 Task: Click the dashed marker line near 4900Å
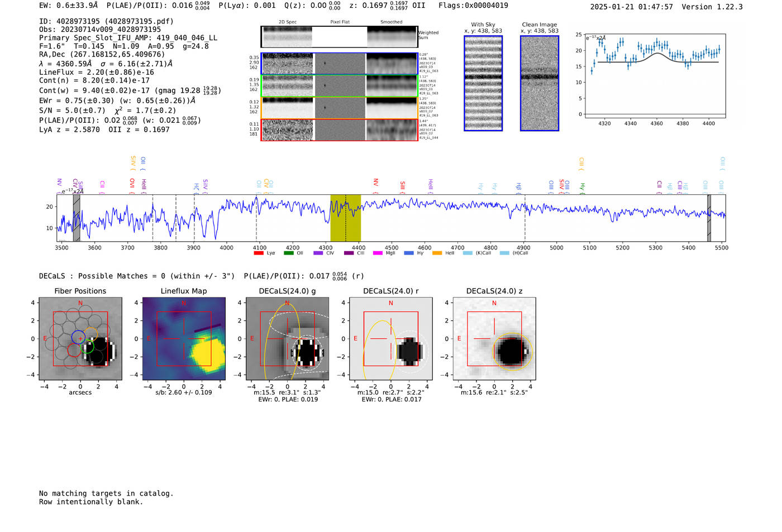(x=524, y=218)
